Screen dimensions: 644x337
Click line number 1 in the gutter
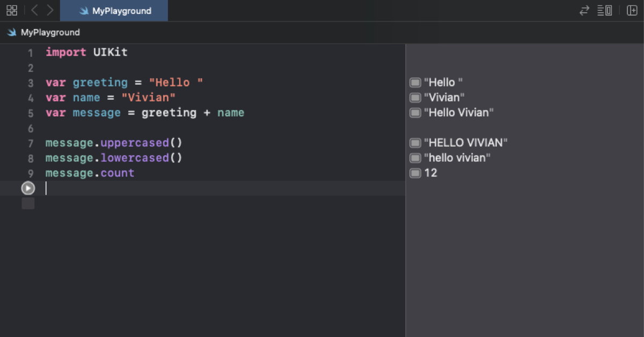coord(31,53)
